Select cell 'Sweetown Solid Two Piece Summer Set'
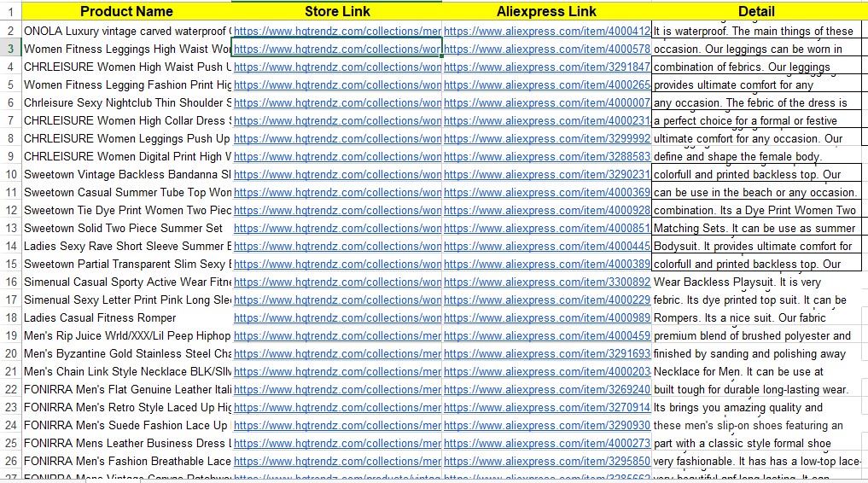This screenshot has width=868, height=483. (127, 228)
